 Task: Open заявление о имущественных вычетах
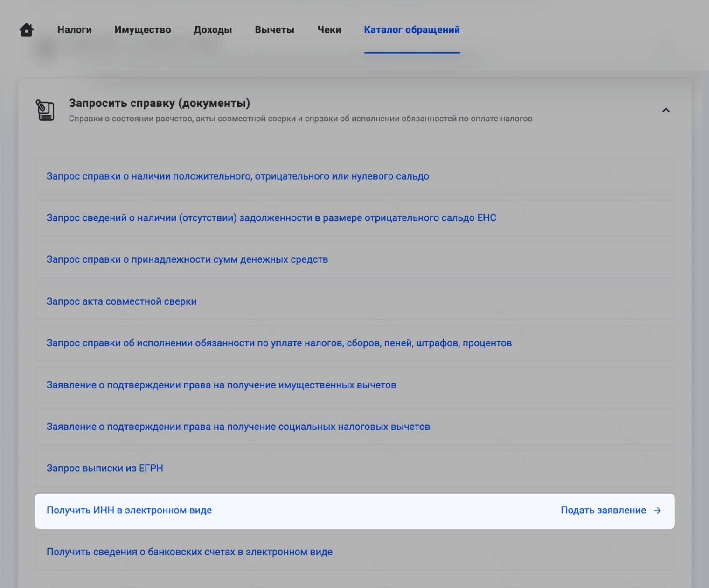(x=354, y=385)
